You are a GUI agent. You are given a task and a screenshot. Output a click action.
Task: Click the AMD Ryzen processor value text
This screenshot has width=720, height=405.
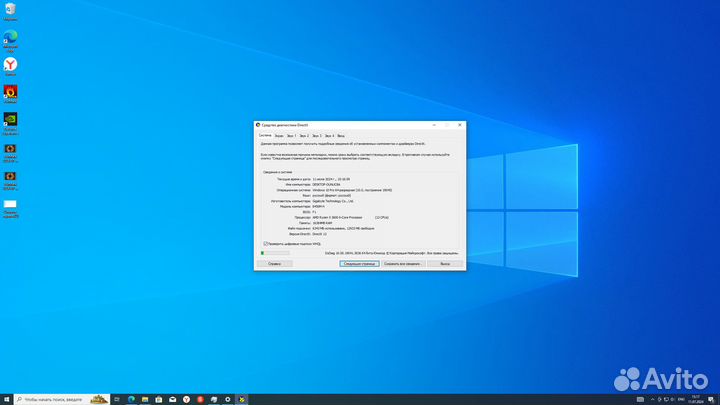point(337,217)
